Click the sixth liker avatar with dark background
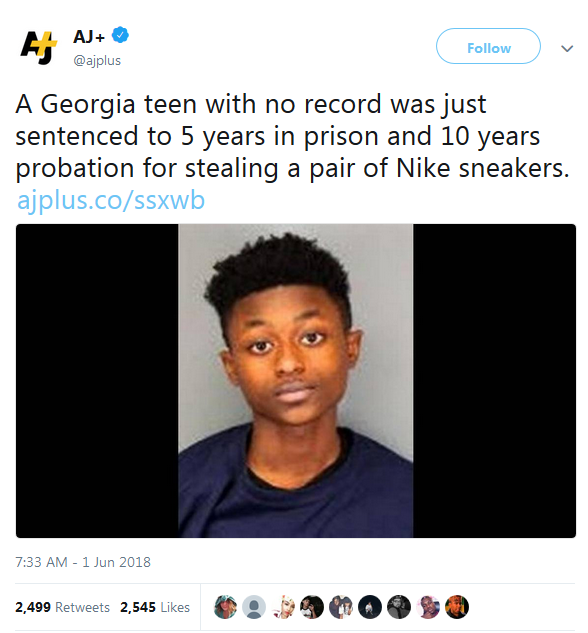588x633 pixels. pos(370,607)
